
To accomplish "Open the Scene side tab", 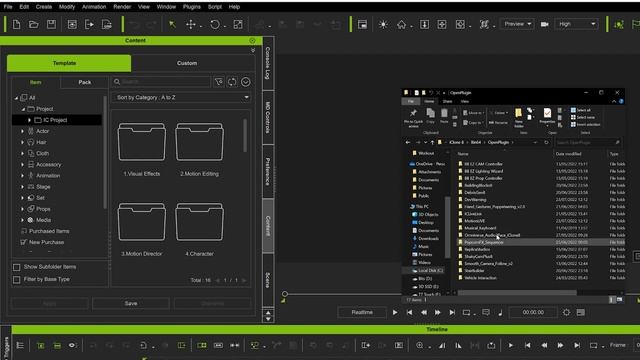I will pos(268,280).
